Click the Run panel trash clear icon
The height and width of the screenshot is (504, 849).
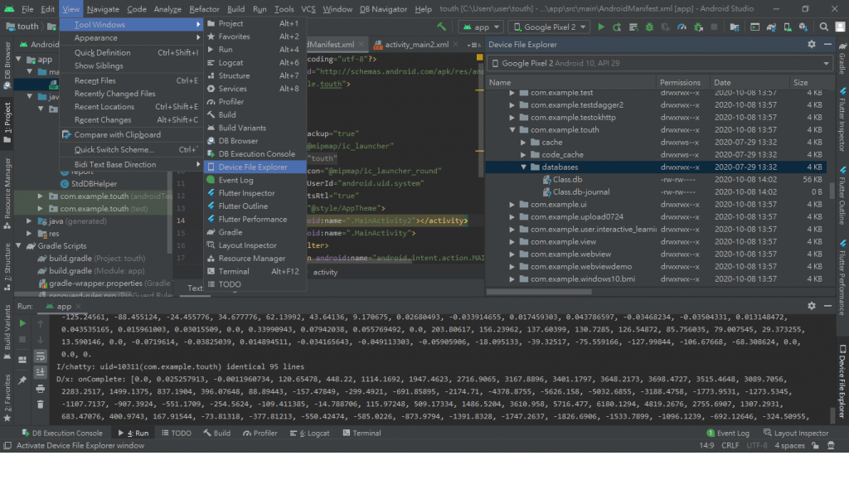pyautogui.click(x=40, y=404)
